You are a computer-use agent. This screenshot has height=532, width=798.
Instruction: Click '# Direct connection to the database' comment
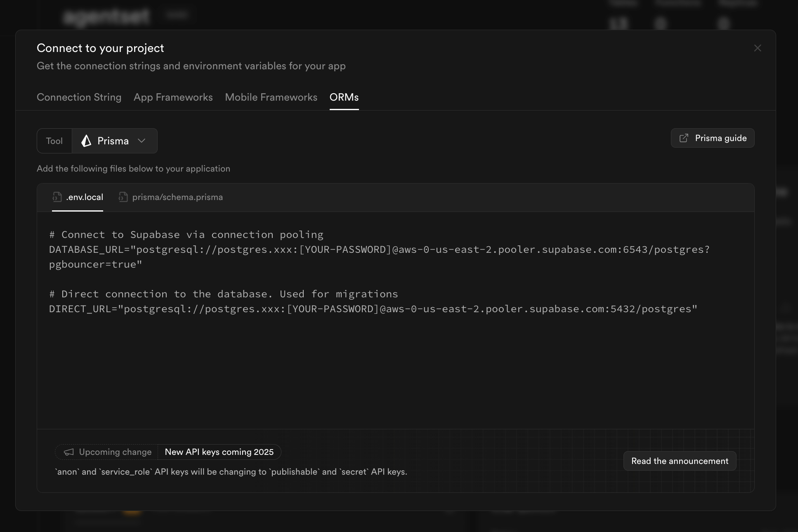click(223, 294)
